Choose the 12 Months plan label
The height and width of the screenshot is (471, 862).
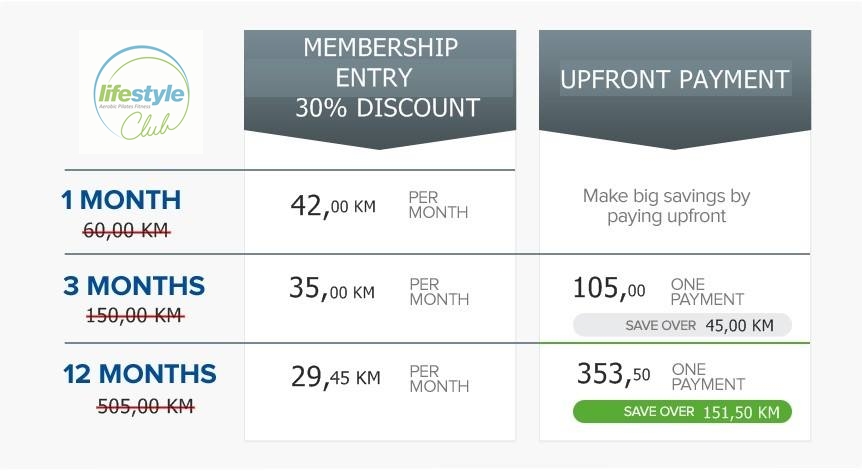point(140,374)
